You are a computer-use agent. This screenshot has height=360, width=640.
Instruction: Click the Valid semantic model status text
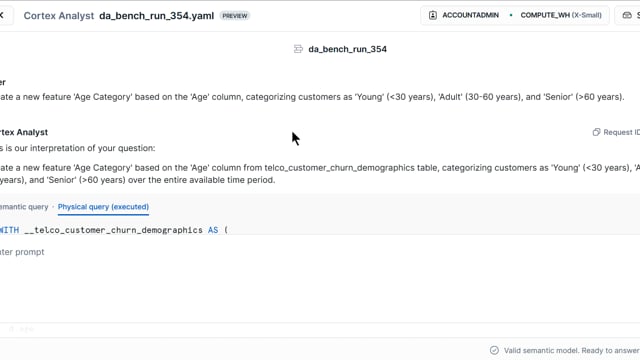click(x=571, y=350)
